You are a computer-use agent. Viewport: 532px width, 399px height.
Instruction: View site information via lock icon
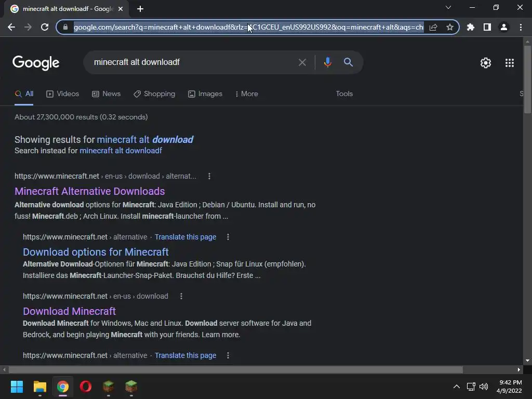65,27
